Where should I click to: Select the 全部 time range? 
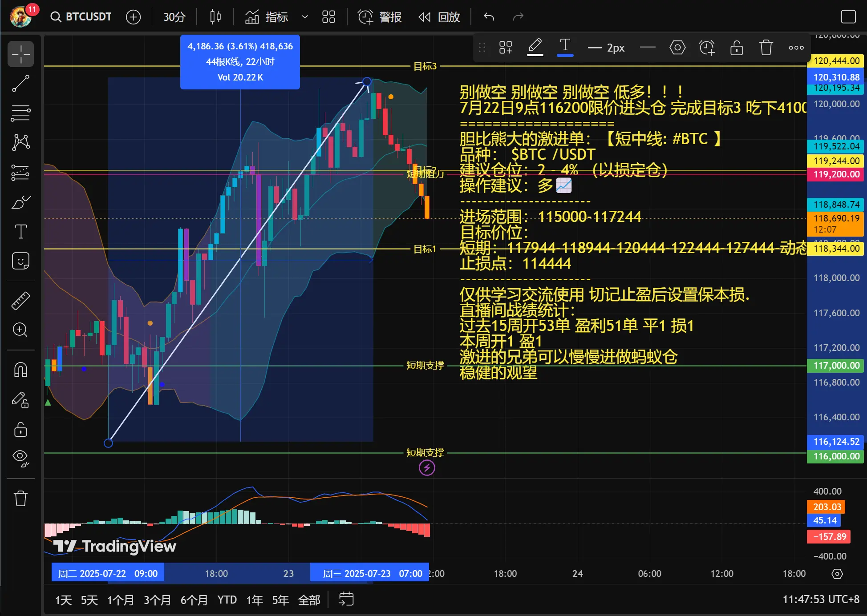(309, 600)
